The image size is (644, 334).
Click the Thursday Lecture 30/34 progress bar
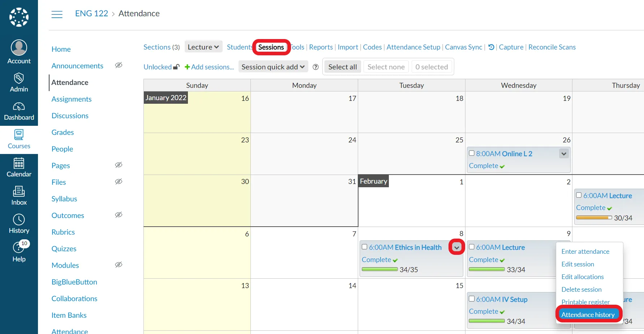coord(594,218)
